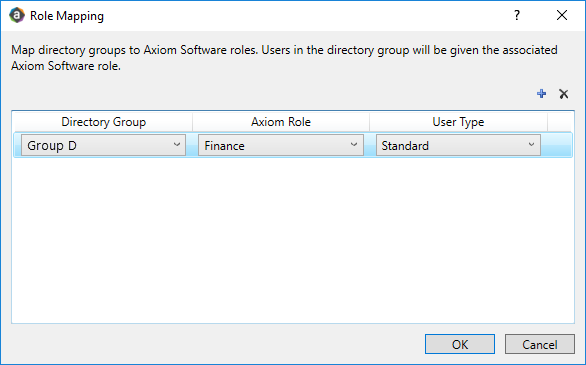Click the Role Mapping title bar text

pos(67,16)
